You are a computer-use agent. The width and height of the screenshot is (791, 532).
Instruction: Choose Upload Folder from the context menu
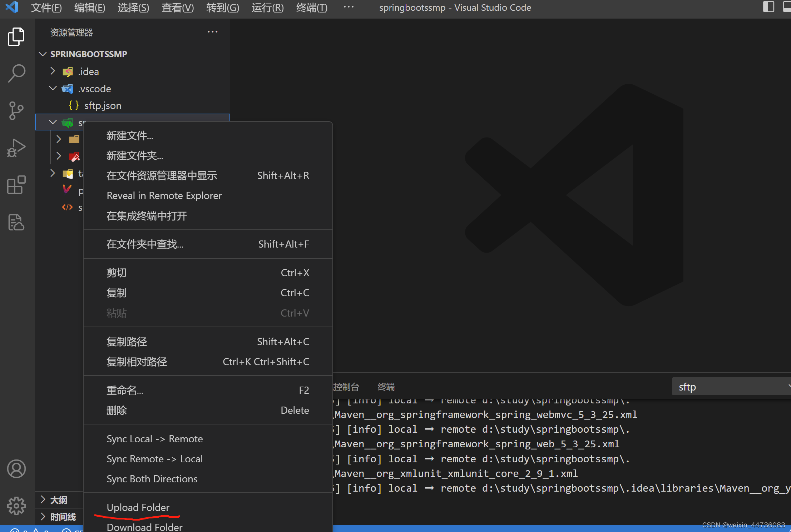[x=138, y=507]
